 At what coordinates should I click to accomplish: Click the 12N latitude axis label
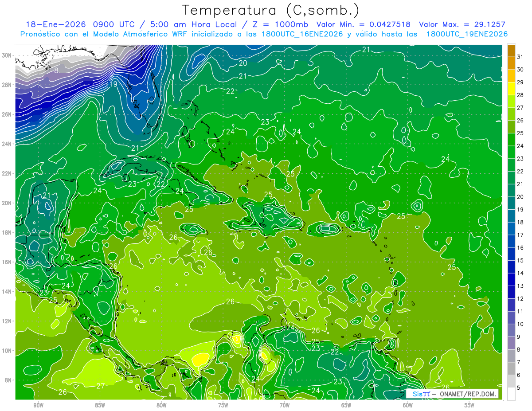[x=7, y=321]
